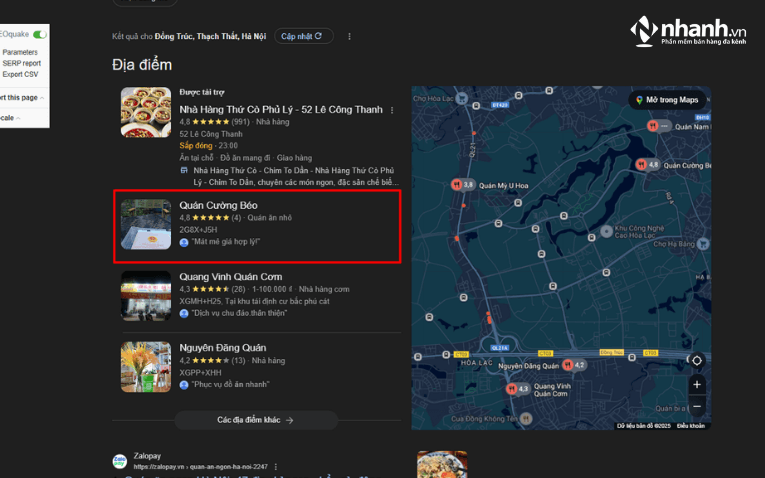Open the SERP report link

point(21,63)
